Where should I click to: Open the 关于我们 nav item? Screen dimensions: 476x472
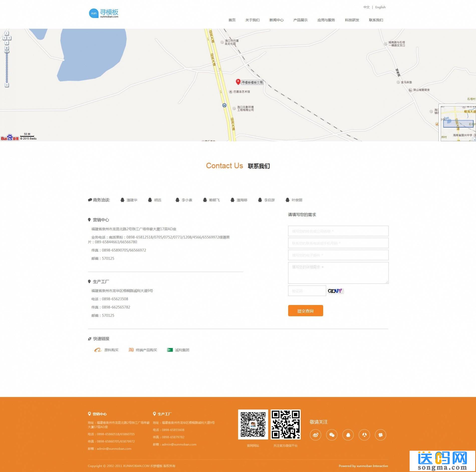[253, 20]
